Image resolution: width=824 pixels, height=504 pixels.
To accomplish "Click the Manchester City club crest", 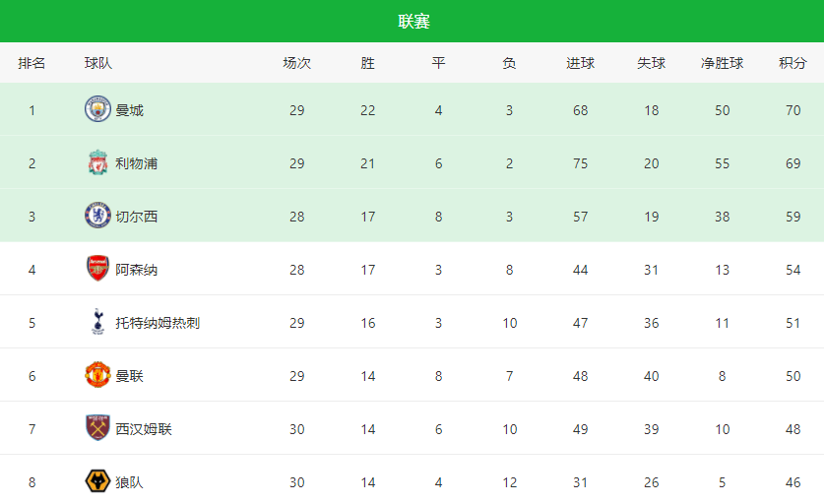I will click(x=97, y=109).
